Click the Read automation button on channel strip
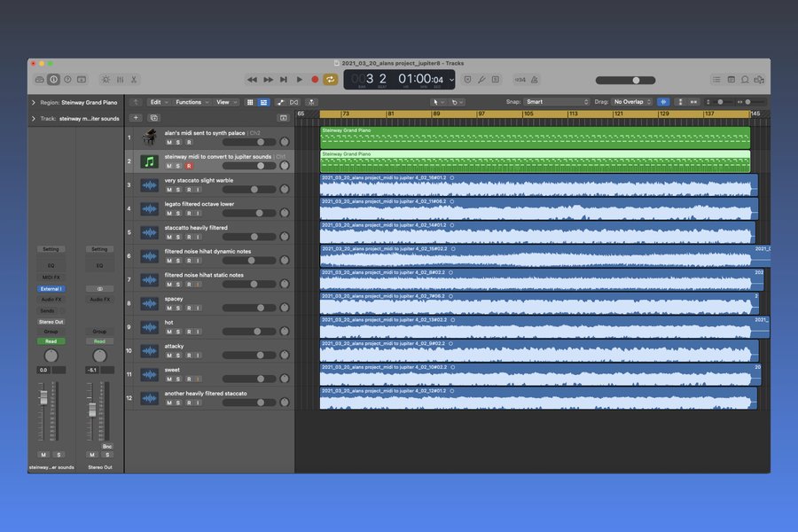The width and height of the screenshot is (798, 532). coord(51,341)
